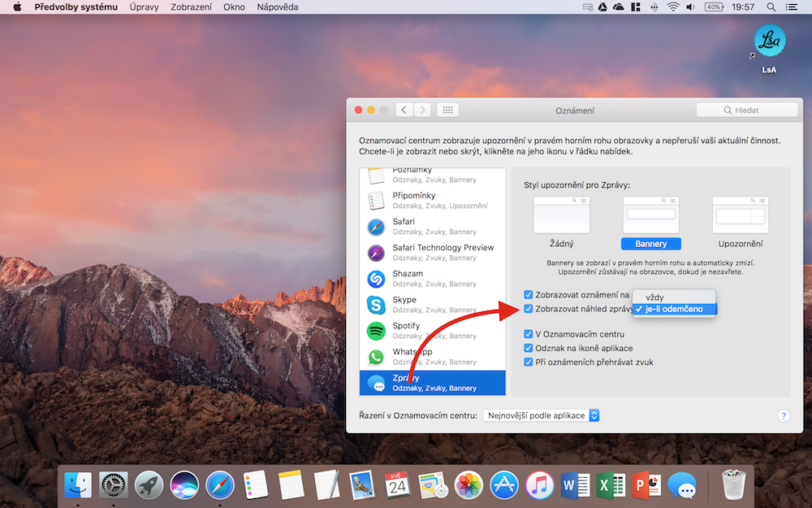Select Zprávy in app list
812x508 pixels.
tap(433, 383)
